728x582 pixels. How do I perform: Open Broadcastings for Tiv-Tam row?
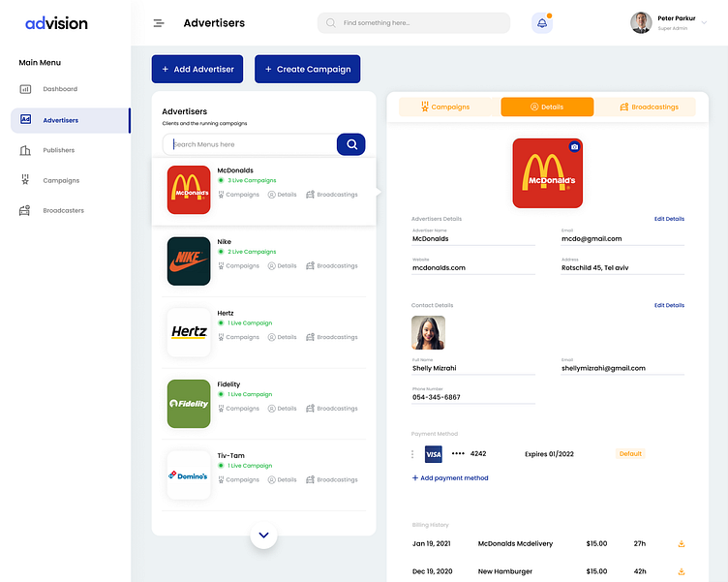(x=332, y=479)
